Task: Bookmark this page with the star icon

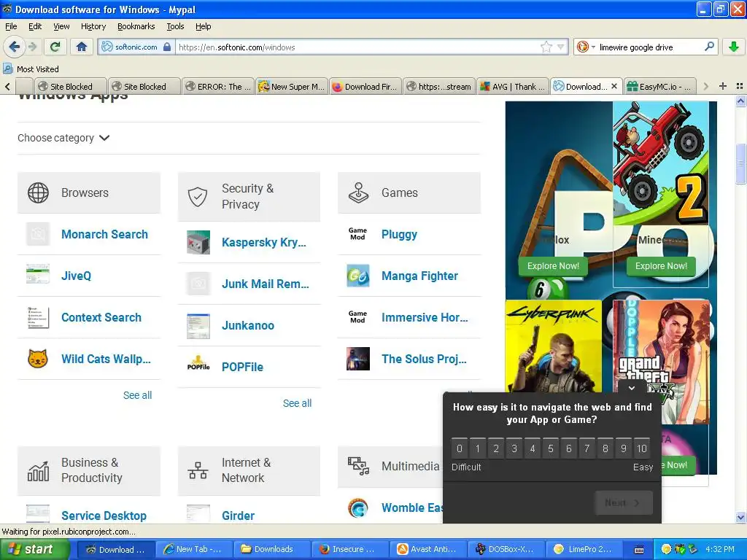Action: [x=546, y=47]
